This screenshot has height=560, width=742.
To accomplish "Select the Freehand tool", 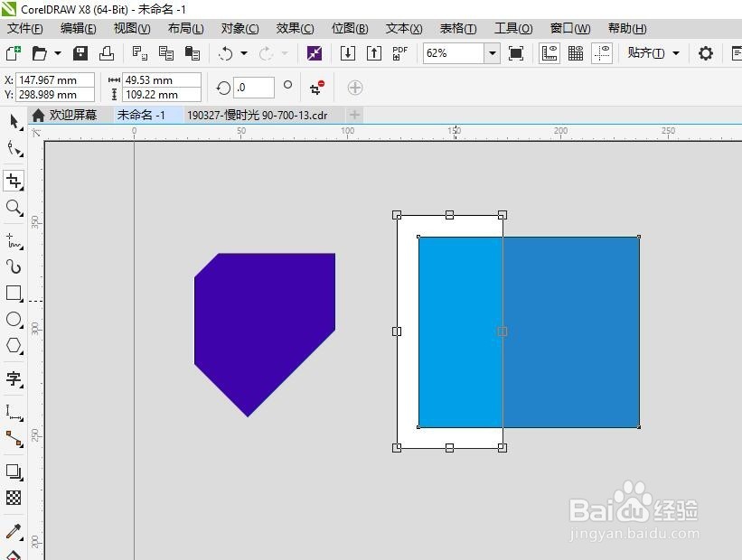I will pyautogui.click(x=14, y=241).
